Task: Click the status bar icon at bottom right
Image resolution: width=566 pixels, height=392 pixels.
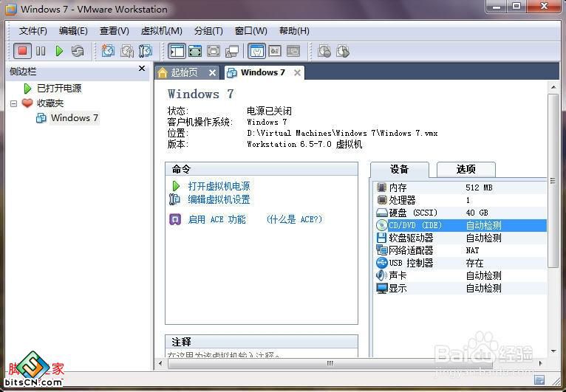Action: 539,379
